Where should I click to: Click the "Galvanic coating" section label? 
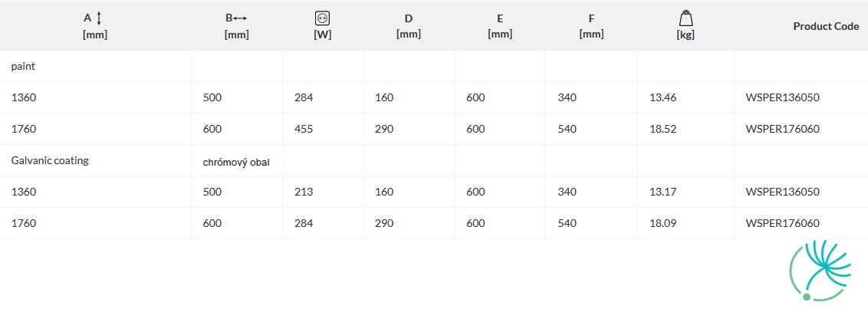[50, 160]
